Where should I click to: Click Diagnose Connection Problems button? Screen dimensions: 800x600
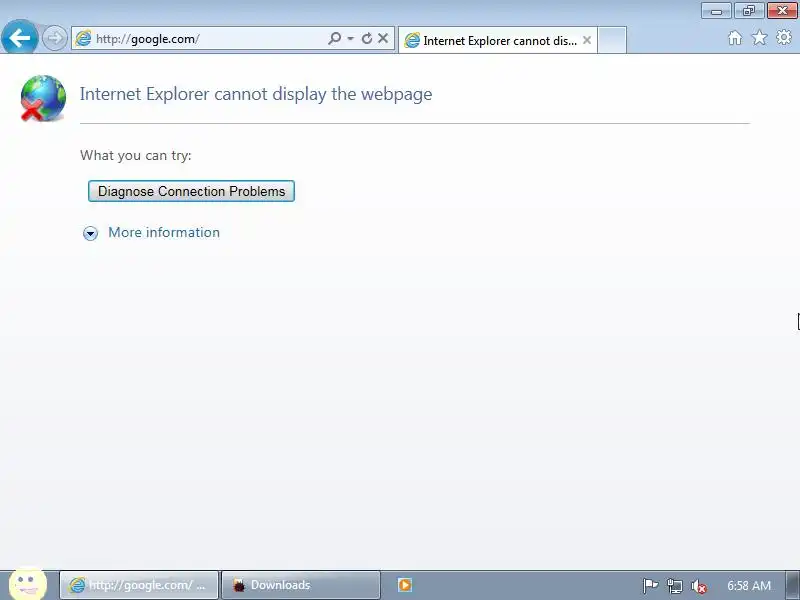click(191, 191)
